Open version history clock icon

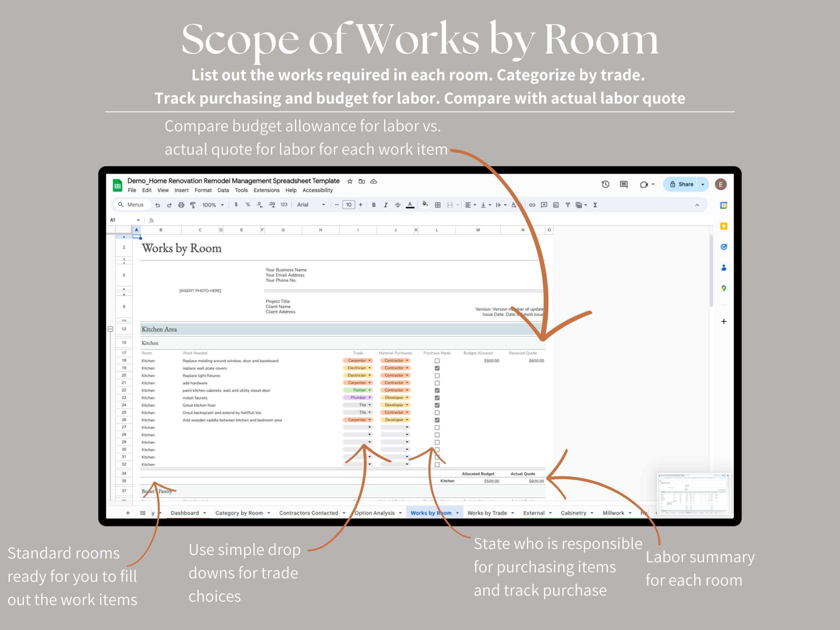coord(605,184)
